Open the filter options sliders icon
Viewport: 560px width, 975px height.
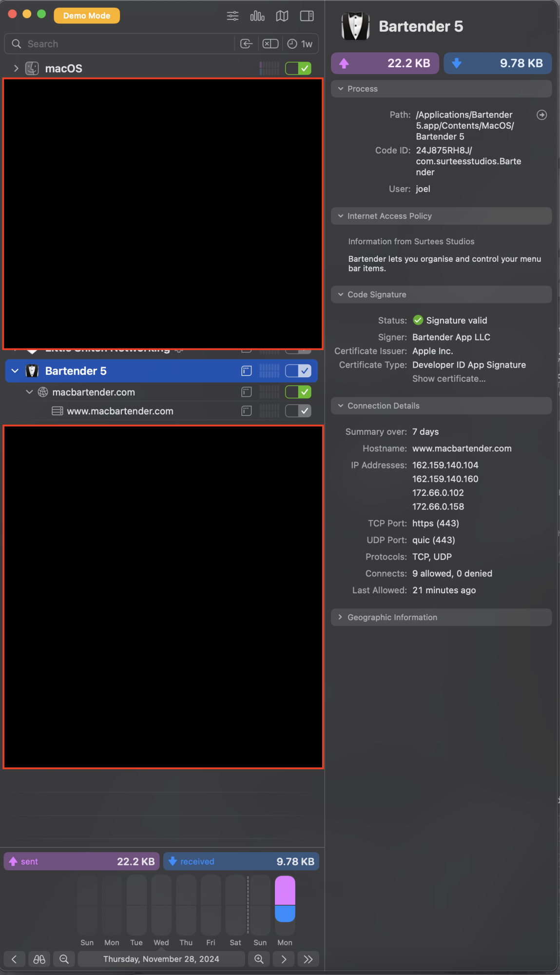pyautogui.click(x=232, y=16)
